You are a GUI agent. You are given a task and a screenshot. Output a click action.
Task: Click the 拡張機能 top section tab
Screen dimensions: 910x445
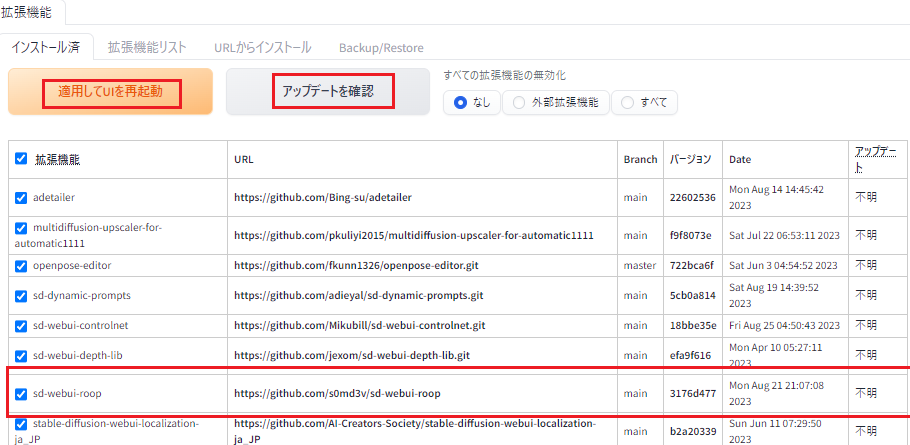(33, 11)
